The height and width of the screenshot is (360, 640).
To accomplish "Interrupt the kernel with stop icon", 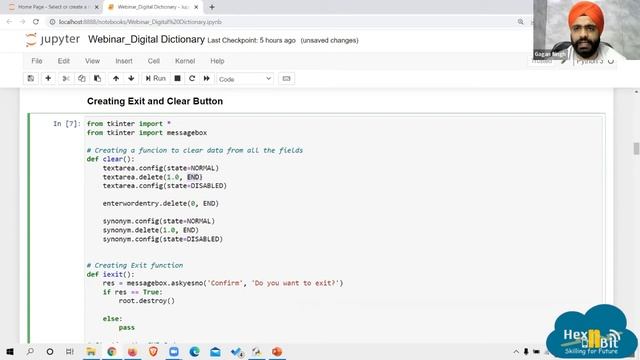I will click(x=177, y=78).
